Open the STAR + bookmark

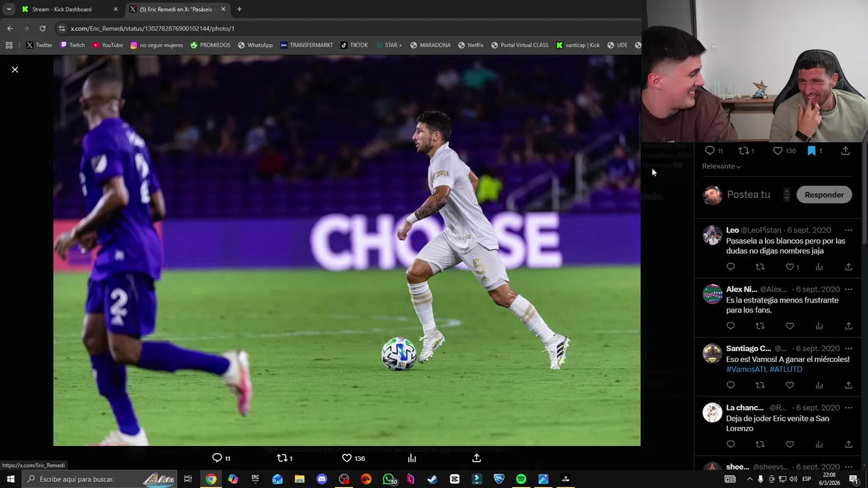(x=389, y=45)
